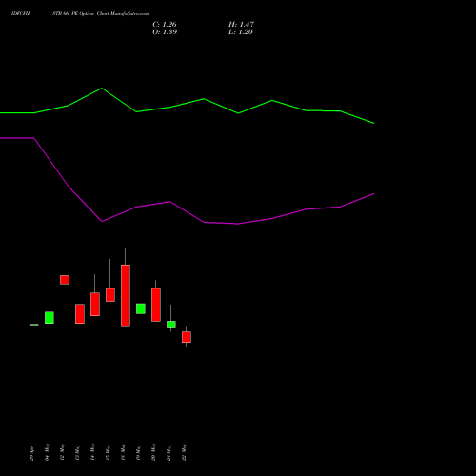
Task: Click the 29 Apr date label
Action: 31,453
